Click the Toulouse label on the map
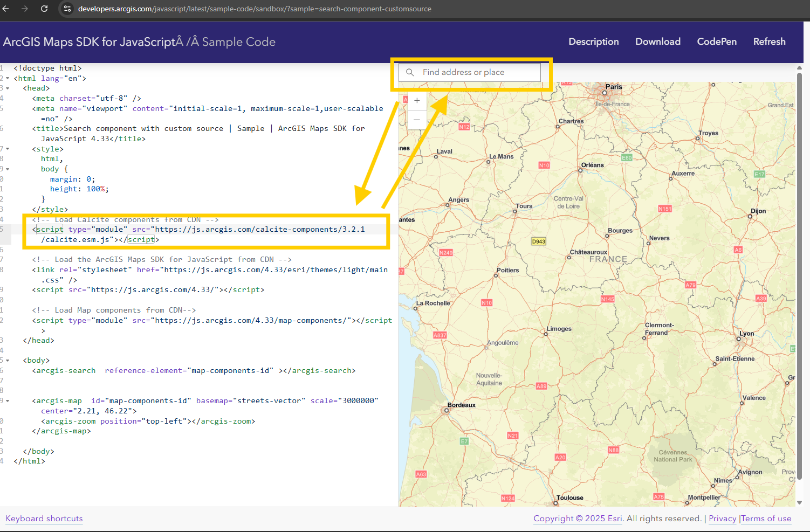The width and height of the screenshot is (810, 532). coord(570,498)
